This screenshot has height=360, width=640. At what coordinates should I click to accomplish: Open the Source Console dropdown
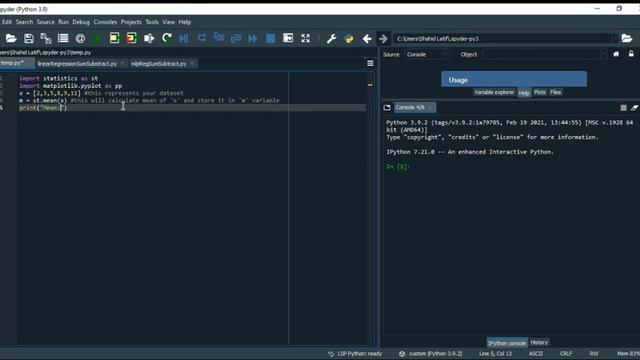tap(427, 54)
